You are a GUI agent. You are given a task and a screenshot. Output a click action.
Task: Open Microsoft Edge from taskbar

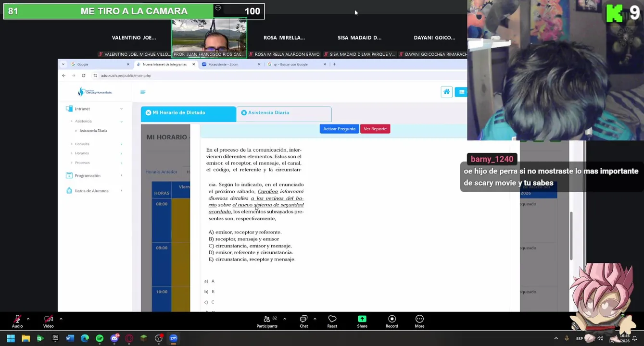pyautogui.click(x=85, y=338)
